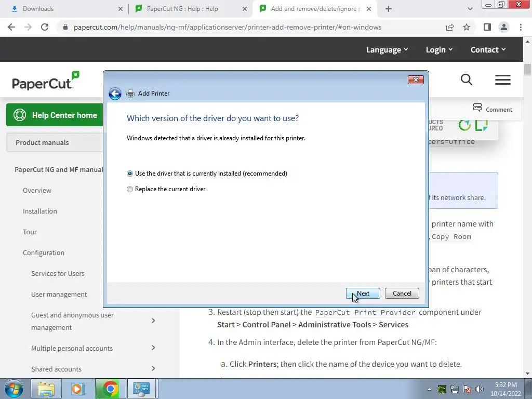Click the search magnifier icon on PaperCut site
The width and height of the screenshot is (532, 399).
point(467,79)
